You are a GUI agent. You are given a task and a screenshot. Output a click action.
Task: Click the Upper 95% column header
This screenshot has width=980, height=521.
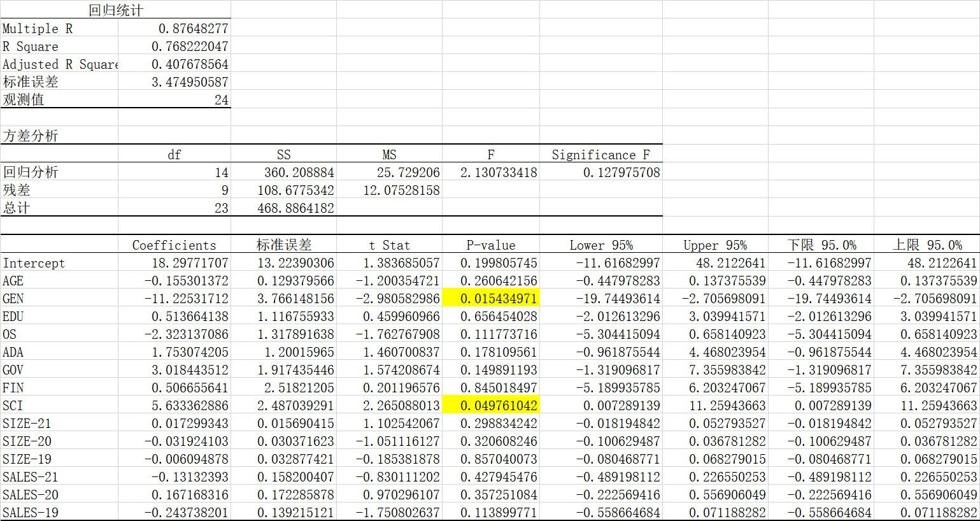(x=715, y=245)
